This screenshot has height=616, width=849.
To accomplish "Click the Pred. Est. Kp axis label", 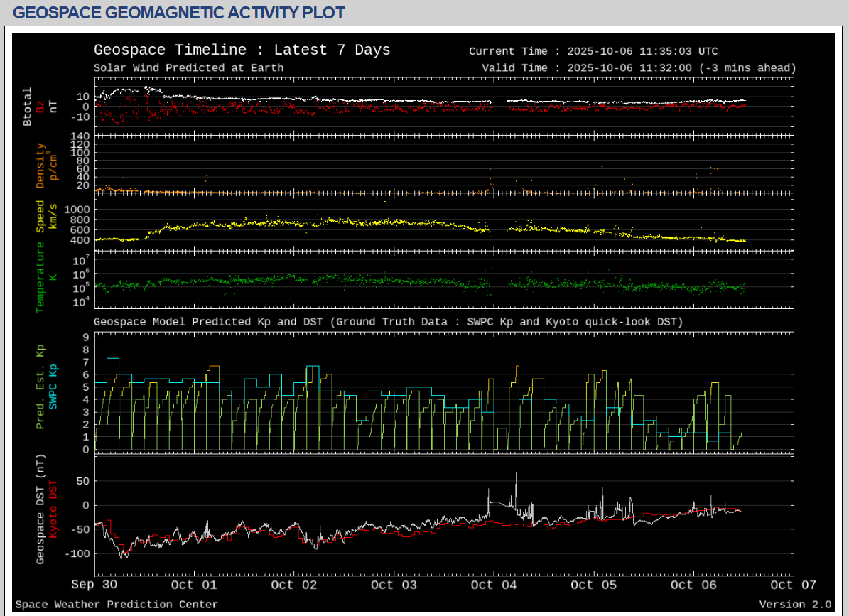I will point(40,387).
